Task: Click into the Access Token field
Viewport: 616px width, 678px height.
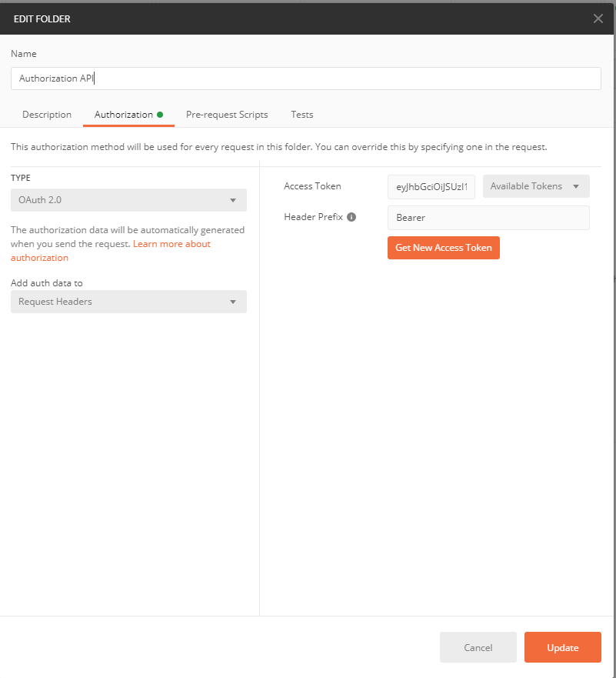Action: pos(431,186)
